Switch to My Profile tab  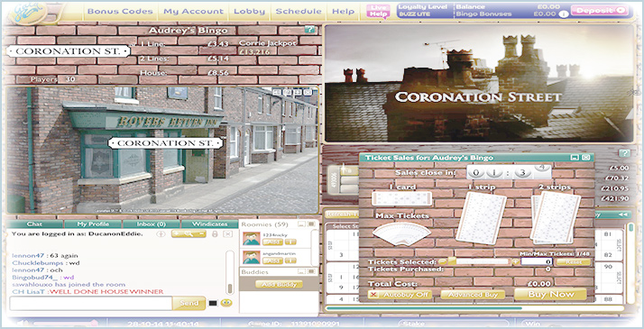93,224
